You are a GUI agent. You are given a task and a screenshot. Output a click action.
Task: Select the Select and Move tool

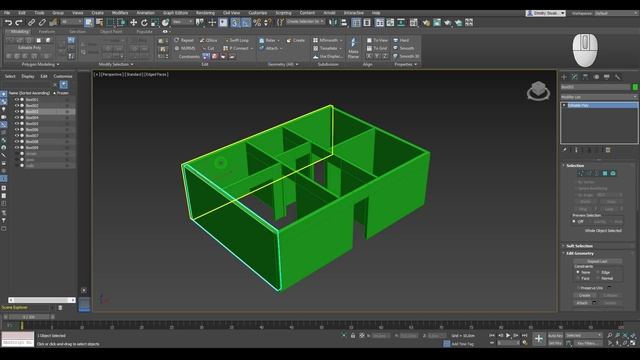point(133,23)
